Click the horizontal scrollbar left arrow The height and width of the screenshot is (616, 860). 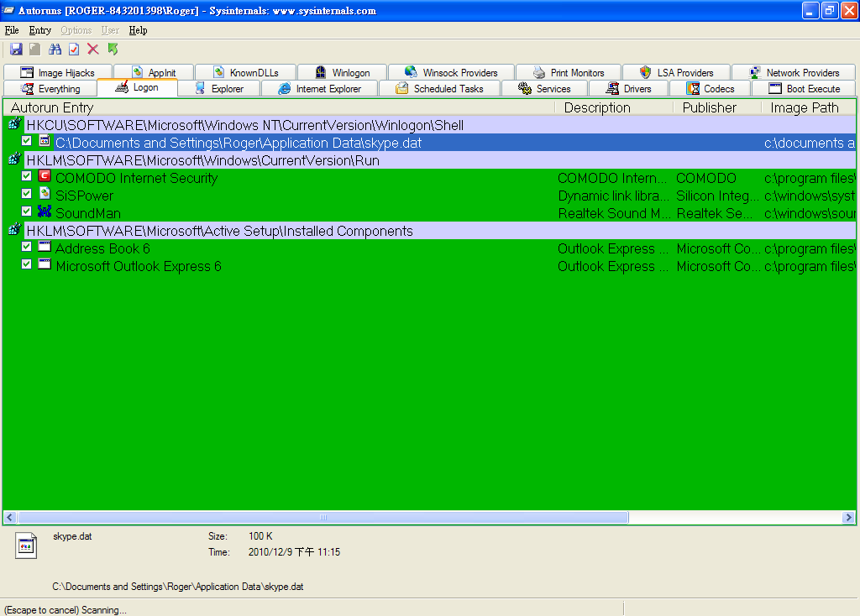coord(10,517)
